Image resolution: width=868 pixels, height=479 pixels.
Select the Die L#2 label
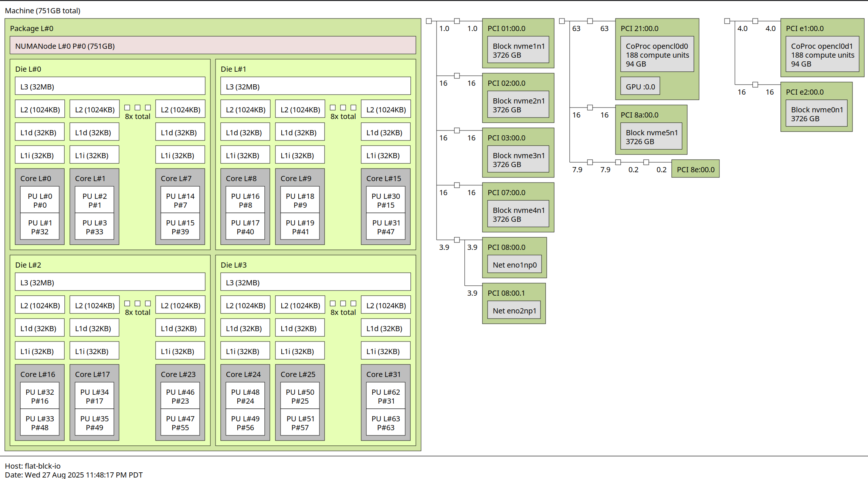point(28,265)
